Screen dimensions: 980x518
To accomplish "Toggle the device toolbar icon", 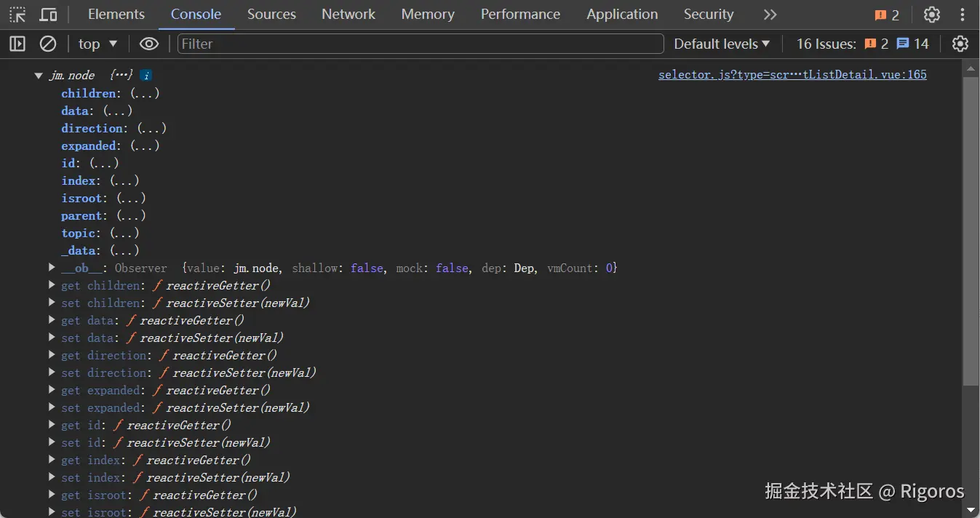I will (48, 15).
